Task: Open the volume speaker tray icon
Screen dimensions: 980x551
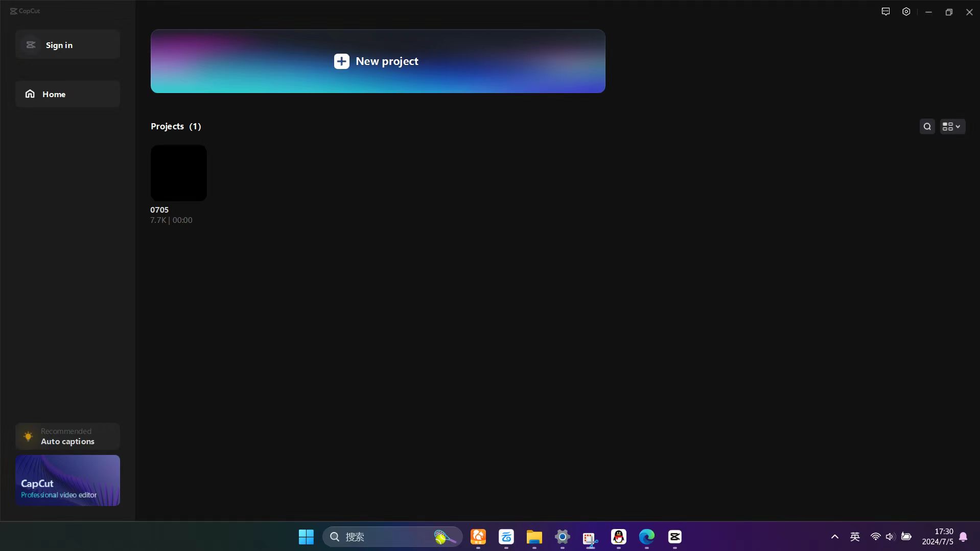Action: 890,537
